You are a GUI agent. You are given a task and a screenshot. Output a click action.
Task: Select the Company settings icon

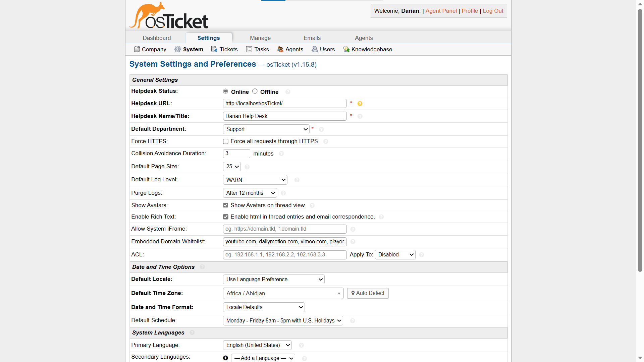[x=137, y=49]
